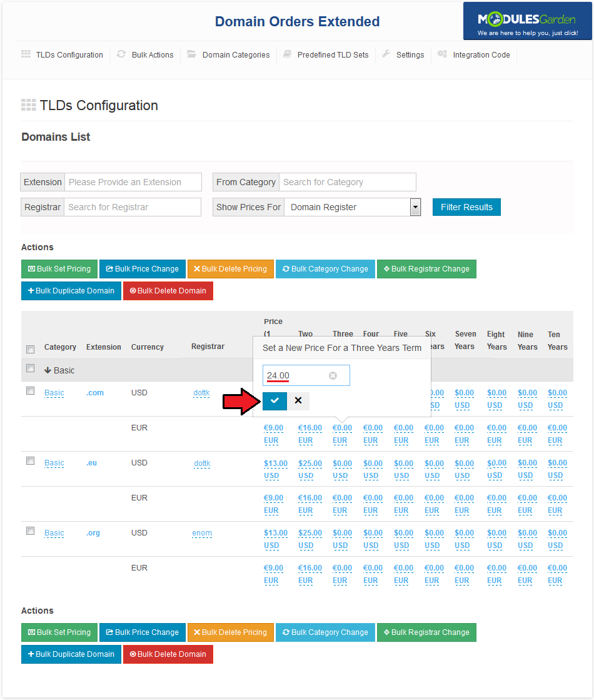Click the bottom Bulk Delete Domain button

coord(168,654)
